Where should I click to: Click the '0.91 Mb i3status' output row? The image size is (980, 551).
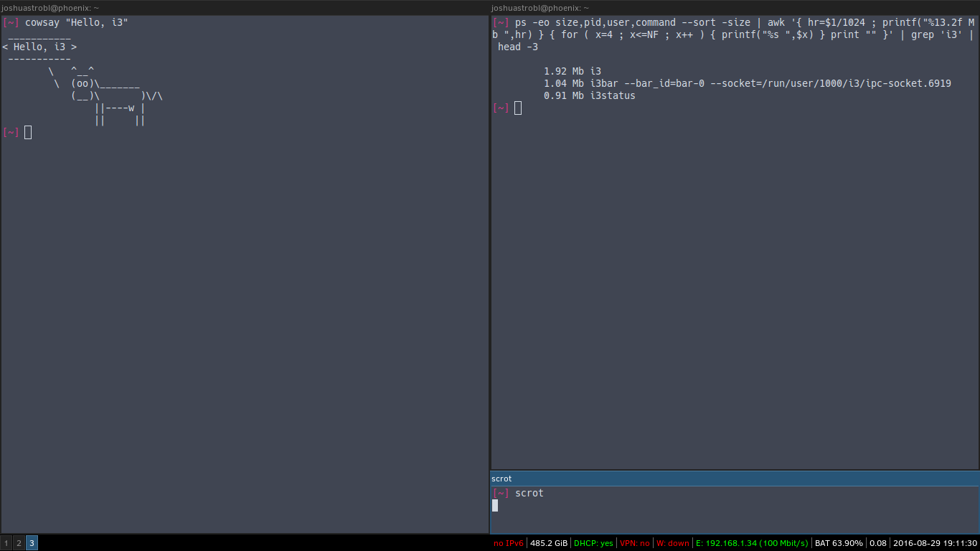click(x=589, y=95)
